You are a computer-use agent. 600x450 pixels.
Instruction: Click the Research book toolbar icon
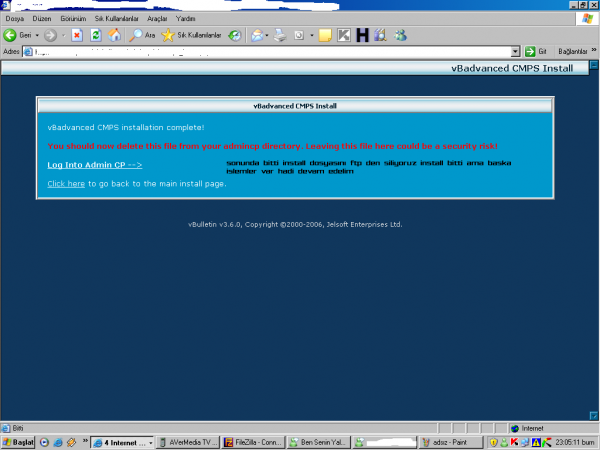click(x=380, y=35)
